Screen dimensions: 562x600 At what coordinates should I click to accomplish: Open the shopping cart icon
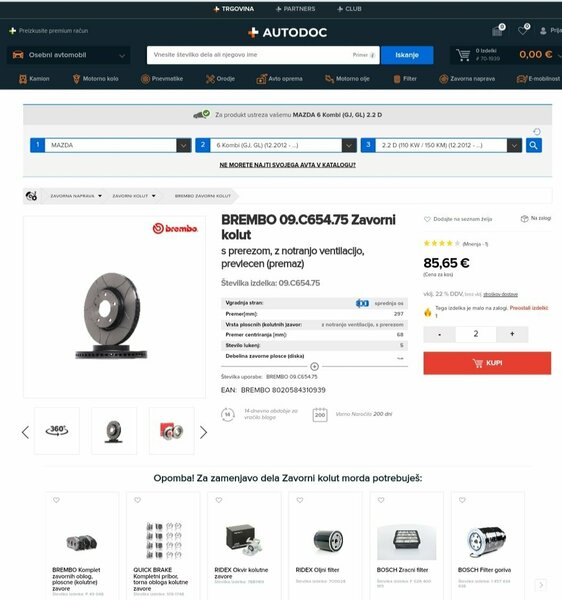pos(463,55)
